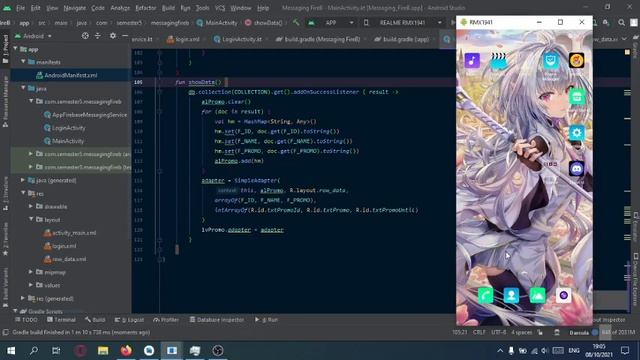Select AndroidManifest.xml in project tree

coord(71,76)
